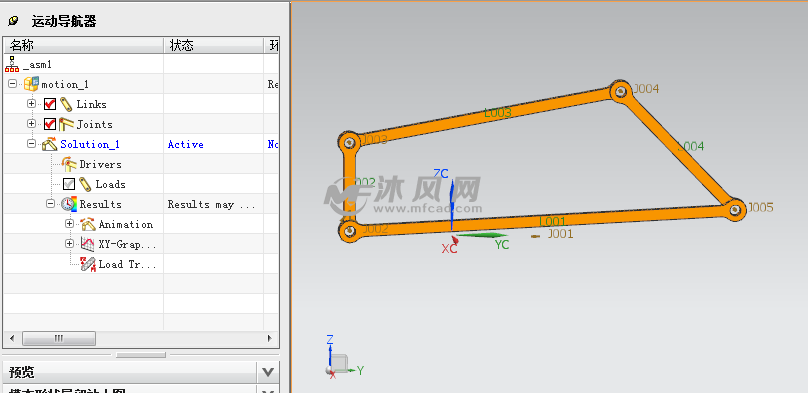
Task: Select joint J004 in the viewport
Action: pyautogui.click(x=621, y=92)
